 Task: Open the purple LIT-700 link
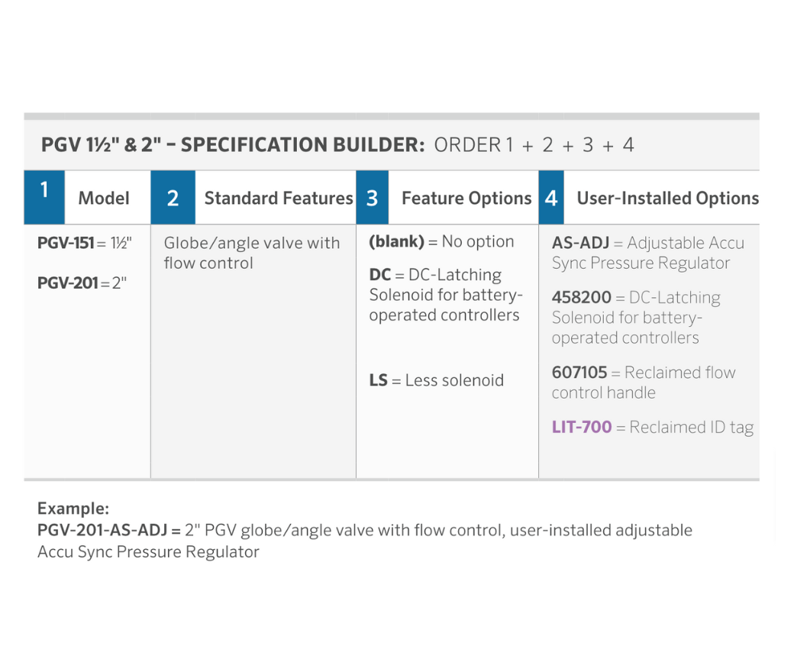click(582, 428)
